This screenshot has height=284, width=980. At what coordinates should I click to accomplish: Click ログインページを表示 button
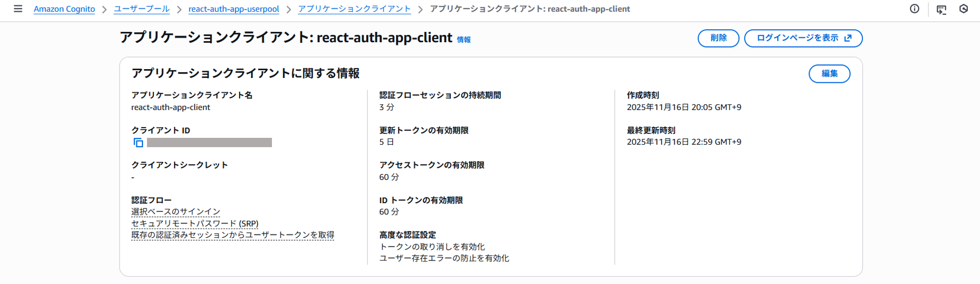click(x=803, y=38)
